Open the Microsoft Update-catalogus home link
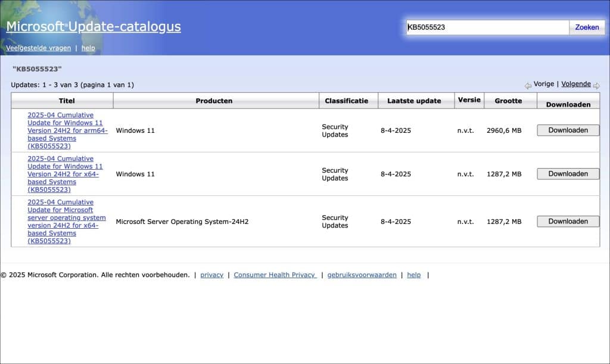Image resolution: width=610 pixels, height=364 pixels. [94, 26]
